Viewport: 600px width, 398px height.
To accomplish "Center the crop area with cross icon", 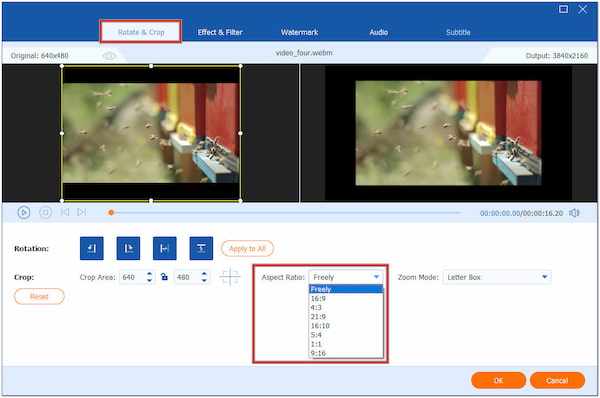I will (230, 277).
